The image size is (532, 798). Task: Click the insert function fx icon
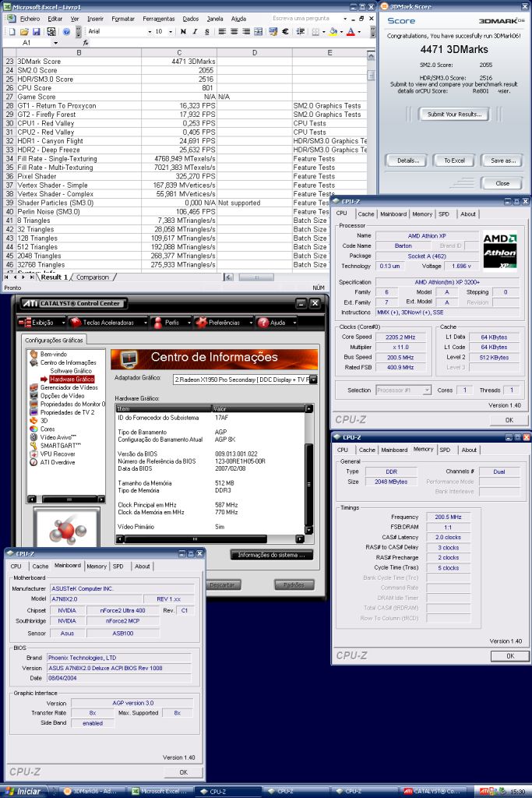[x=86, y=43]
